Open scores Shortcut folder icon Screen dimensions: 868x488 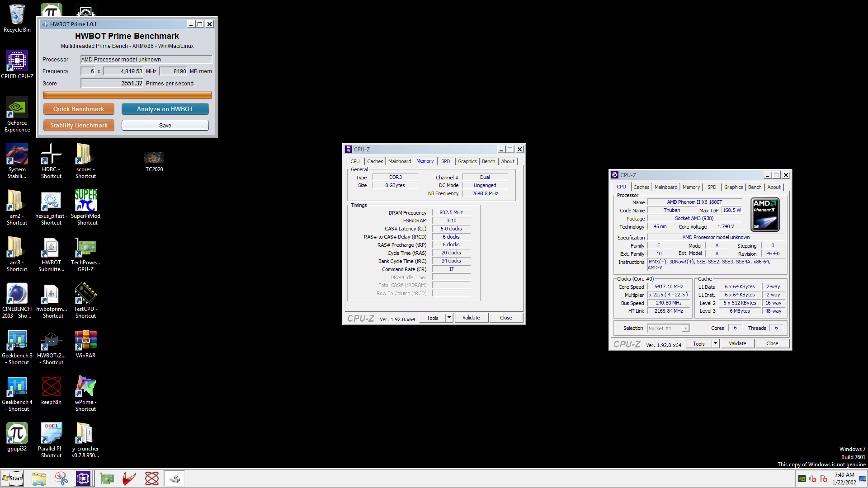pyautogui.click(x=85, y=161)
